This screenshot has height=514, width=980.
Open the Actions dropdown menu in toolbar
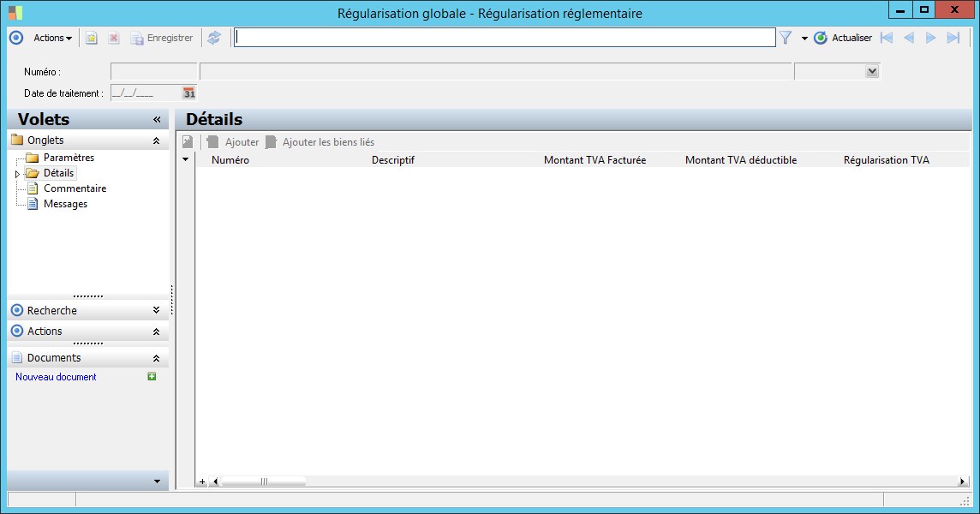(x=53, y=38)
